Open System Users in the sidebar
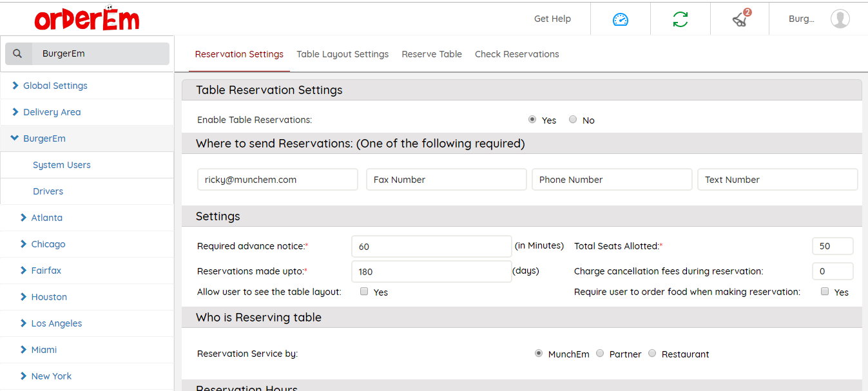The image size is (868, 391). pyautogui.click(x=62, y=165)
